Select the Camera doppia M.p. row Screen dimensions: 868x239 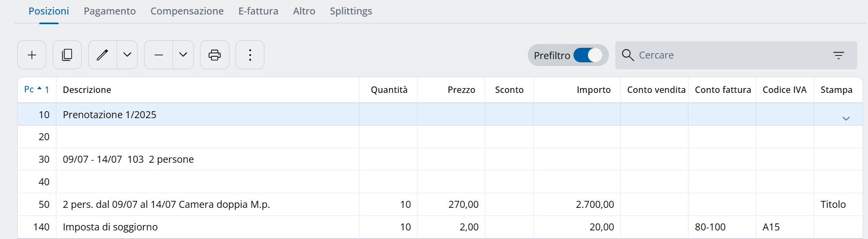166,205
